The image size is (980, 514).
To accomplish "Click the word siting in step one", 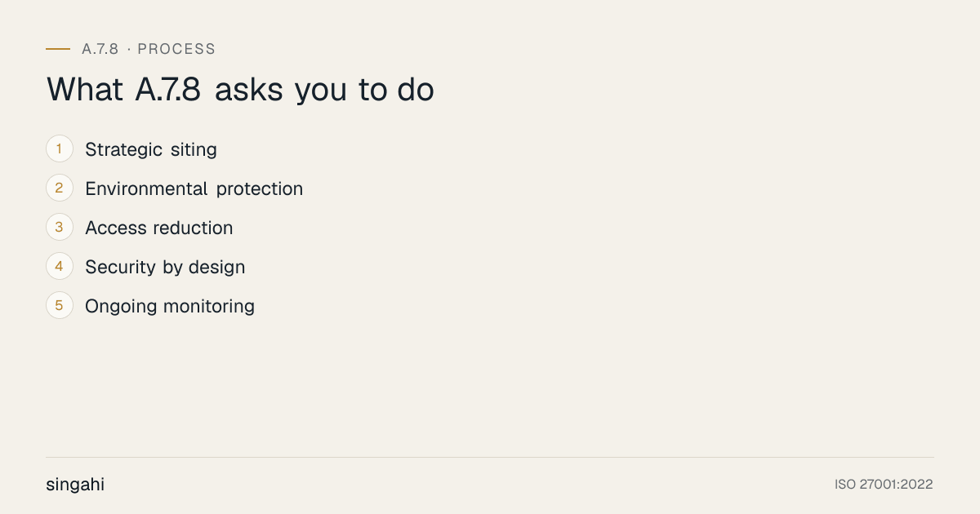I will tap(194, 149).
